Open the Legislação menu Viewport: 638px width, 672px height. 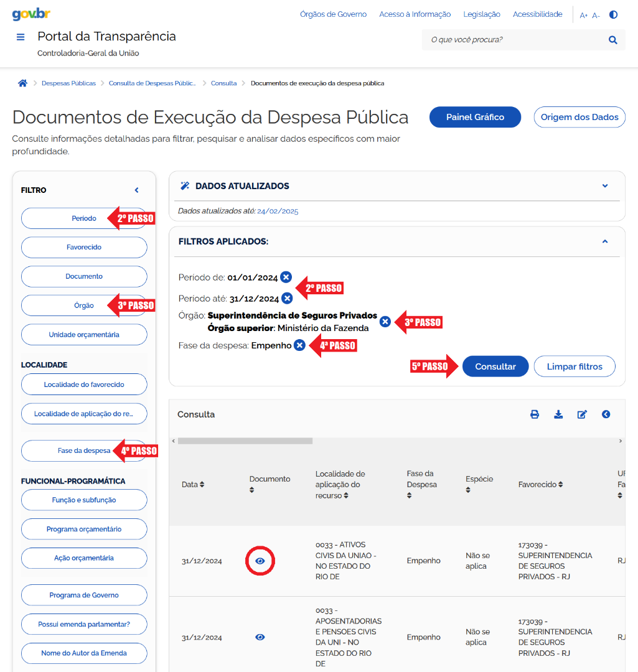[481, 14]
